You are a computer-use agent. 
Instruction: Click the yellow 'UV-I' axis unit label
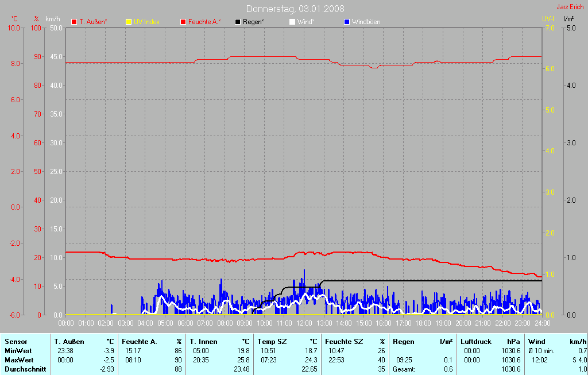click(x=548, y=18)
